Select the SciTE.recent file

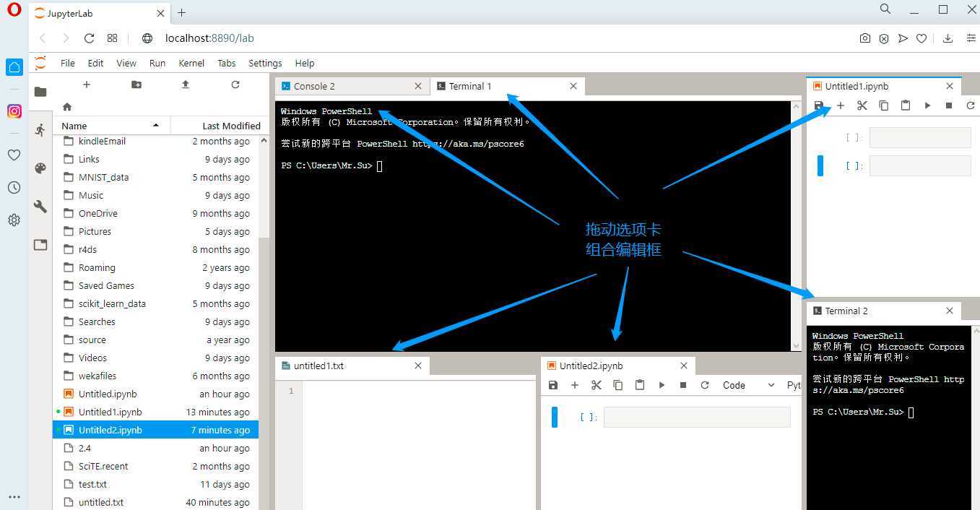pos(156,466)
